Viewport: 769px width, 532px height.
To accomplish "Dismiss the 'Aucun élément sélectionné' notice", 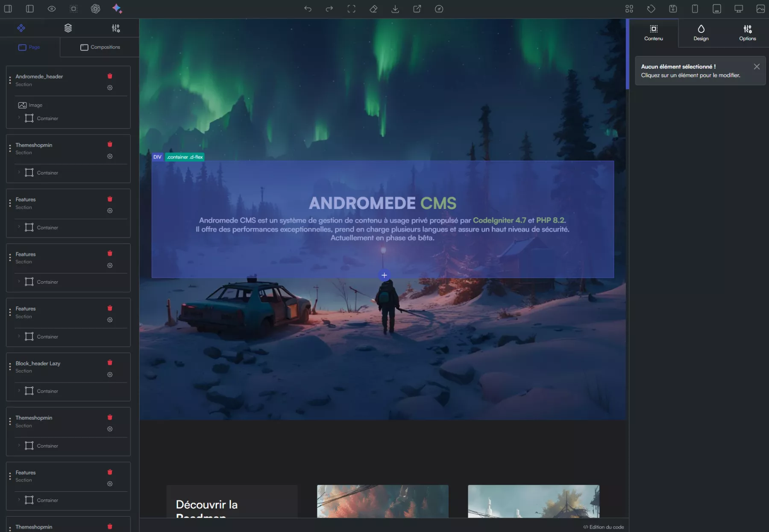I will 757,66.
